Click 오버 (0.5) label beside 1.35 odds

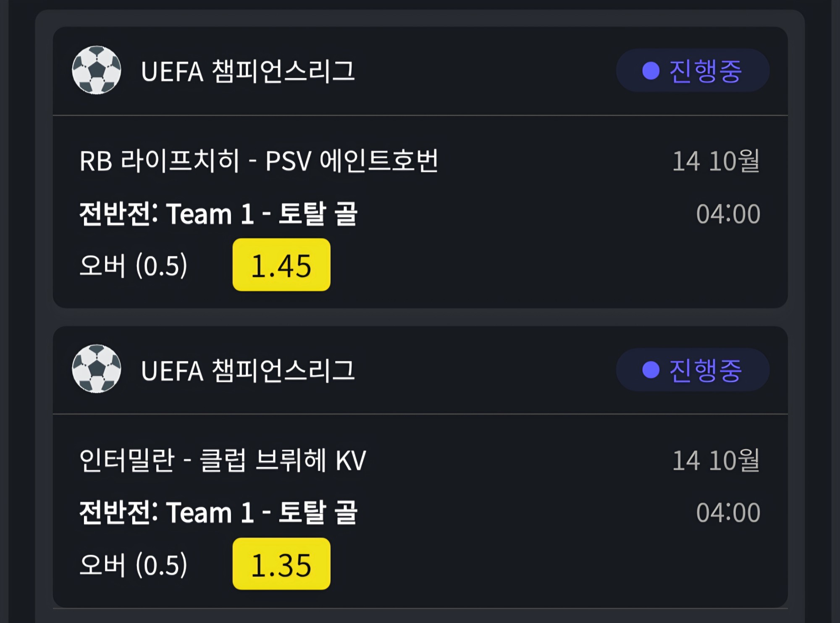coord(133,565)
